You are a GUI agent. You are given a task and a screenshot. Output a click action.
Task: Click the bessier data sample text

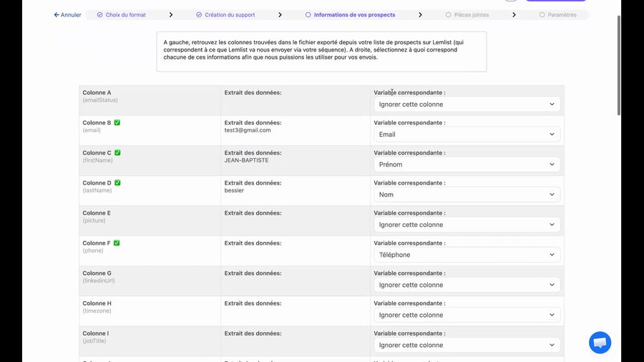point(234,190)
